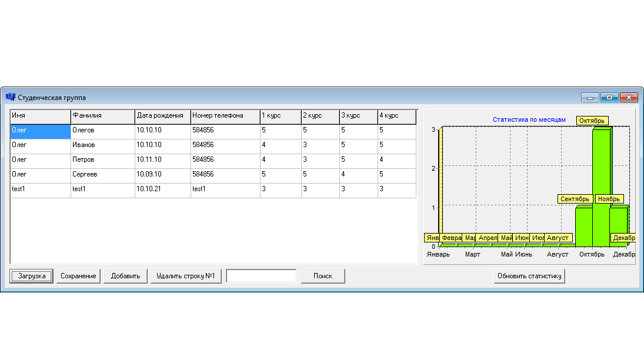Select test1 name cell in last row
The width and height of the screenshot is (644, 353).
tap(40, 190)
